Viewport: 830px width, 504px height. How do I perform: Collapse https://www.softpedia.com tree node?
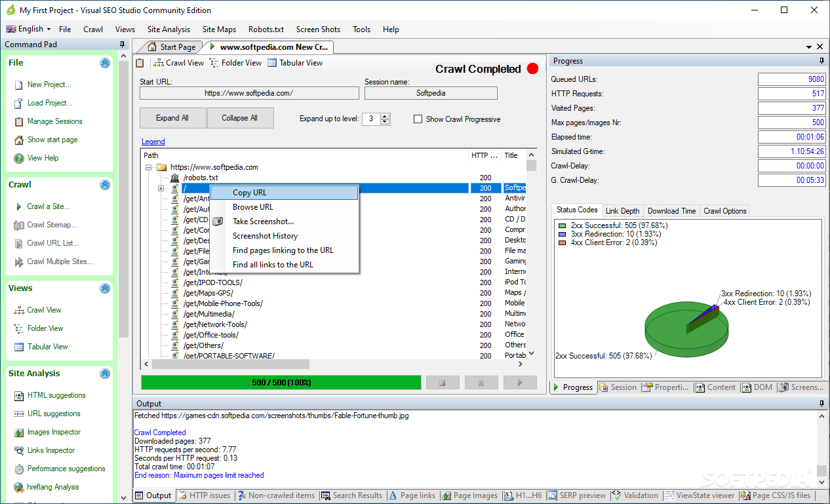[x=149, y=167]
